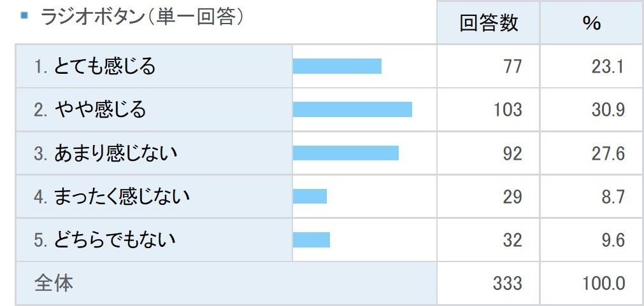Click the total percentage 100.0
Image resolution: width=644 pixels, height=306 pixels.
point(603,283)
